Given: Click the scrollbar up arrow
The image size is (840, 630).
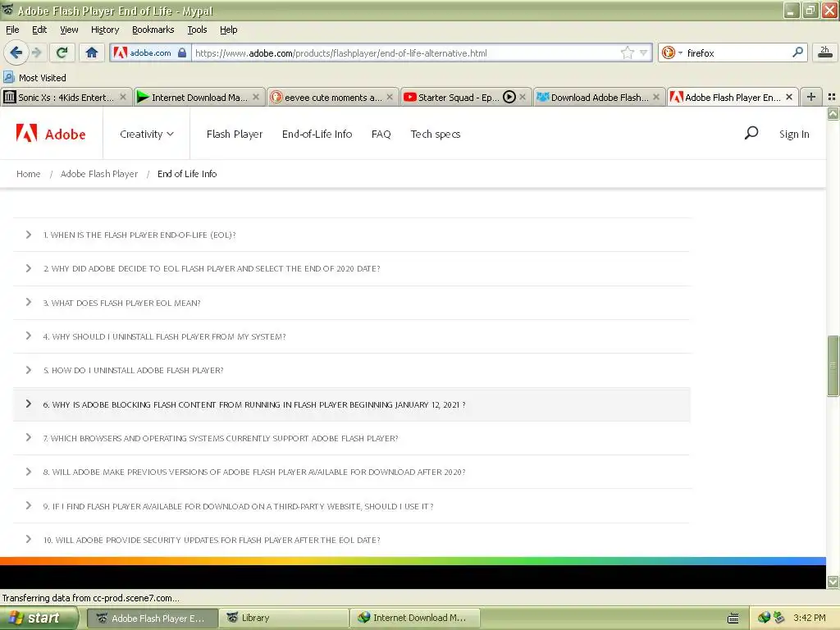Looking at the screenshot, I should pyautogui.click(x=833, y=113).
